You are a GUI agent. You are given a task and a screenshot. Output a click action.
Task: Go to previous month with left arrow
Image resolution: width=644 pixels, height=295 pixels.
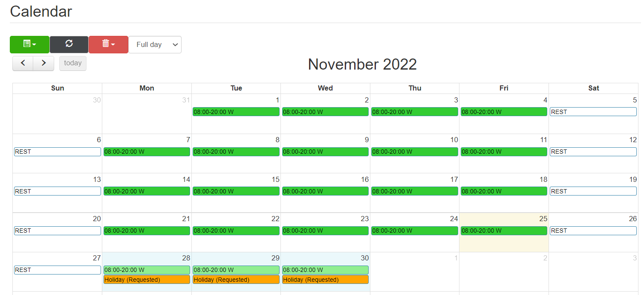tap(22, 63)
